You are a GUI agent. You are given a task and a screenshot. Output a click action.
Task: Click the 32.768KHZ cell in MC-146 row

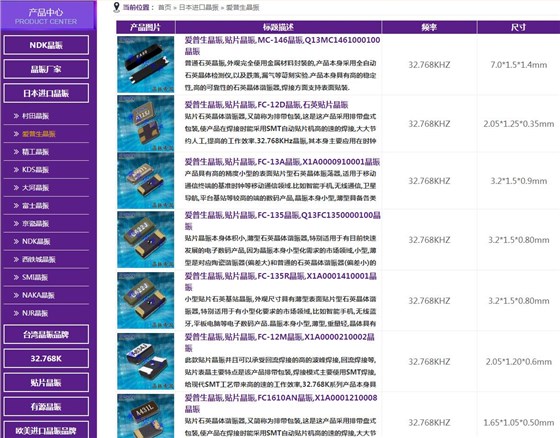(429, 65)
